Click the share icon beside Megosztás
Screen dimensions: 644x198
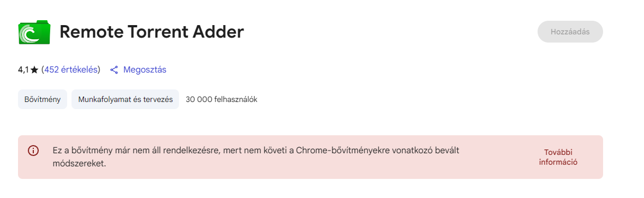pos(114,70)
